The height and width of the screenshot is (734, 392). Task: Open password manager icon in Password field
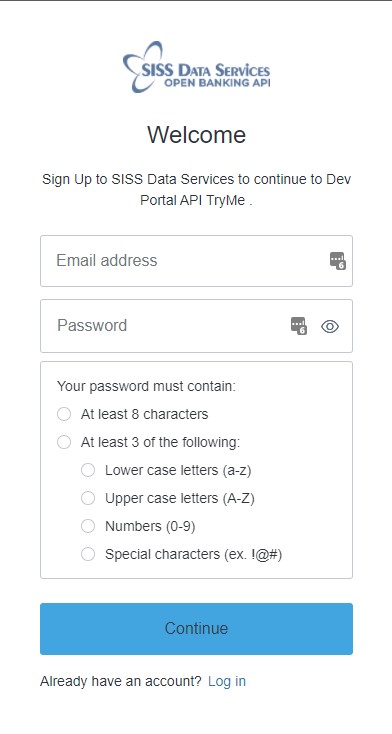pyautogui.click(x=299, y=326)
